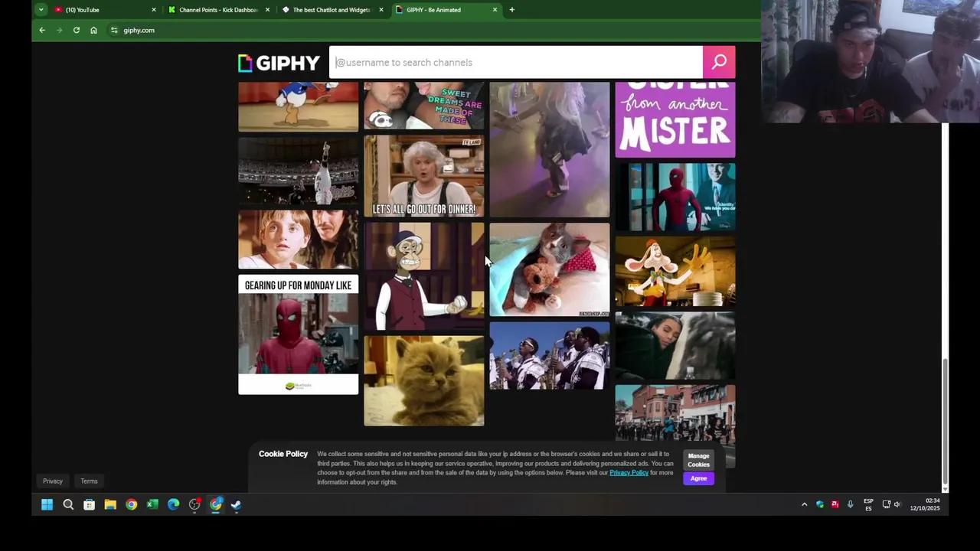980x551 pixels.
Task: Open Steam from the taskbar
Action: pos(237,504)
